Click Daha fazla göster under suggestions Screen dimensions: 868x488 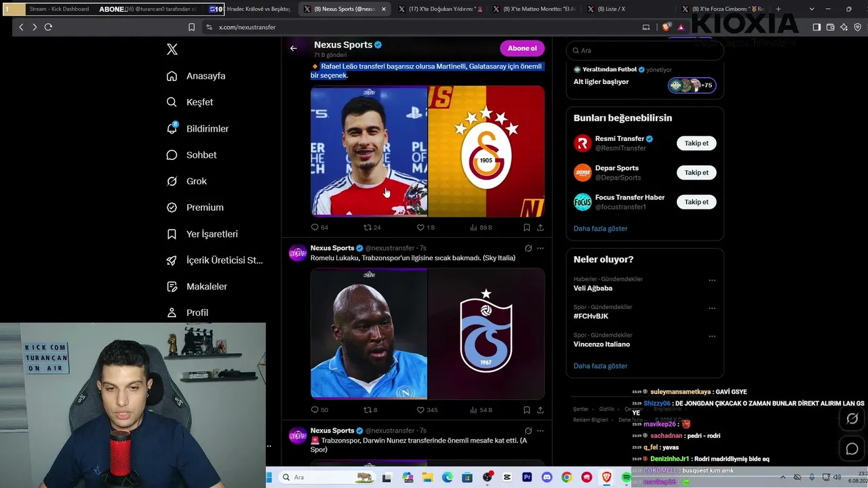point(601,228)
